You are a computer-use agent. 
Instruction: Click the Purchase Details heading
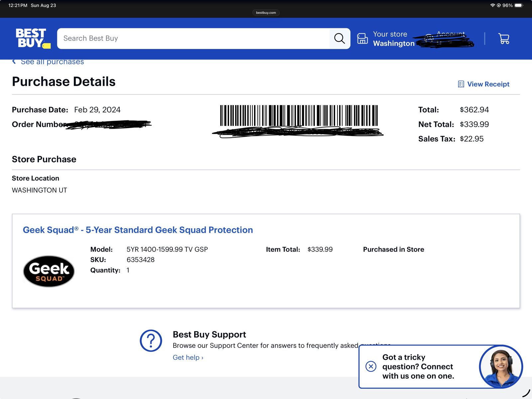(64, 82)
